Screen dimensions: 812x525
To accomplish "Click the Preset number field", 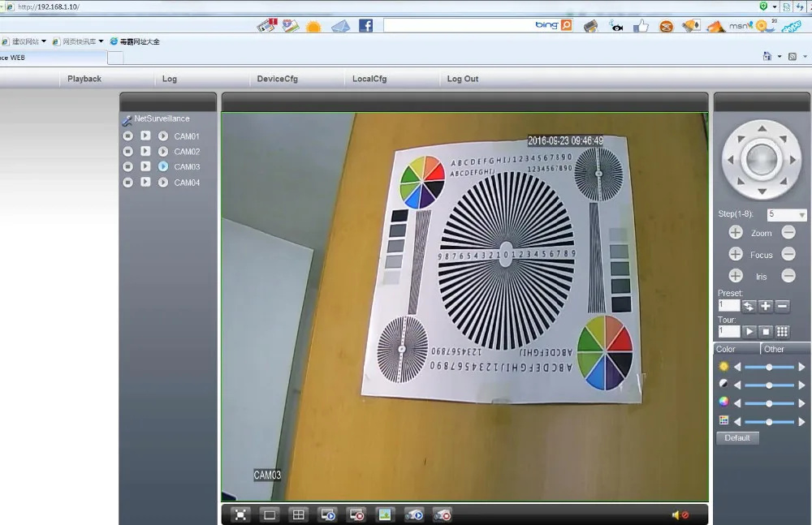I will 728,305.
